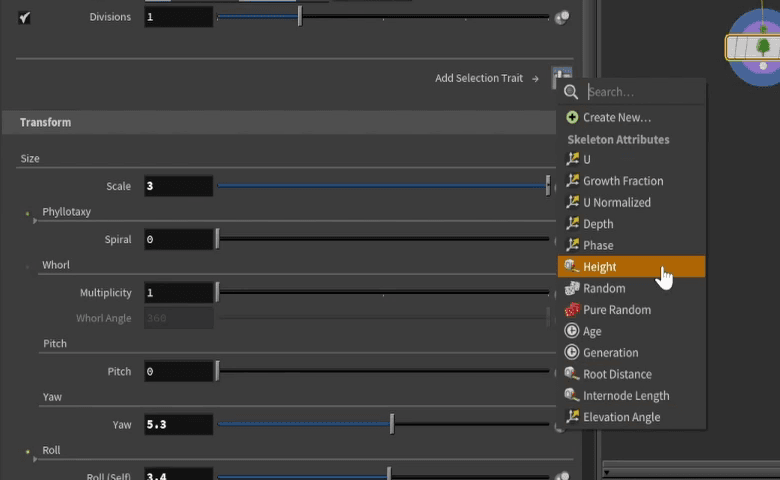The image size is (780, 480).
Task: Click the Scale value field showing 3
Action: (179, 186)
